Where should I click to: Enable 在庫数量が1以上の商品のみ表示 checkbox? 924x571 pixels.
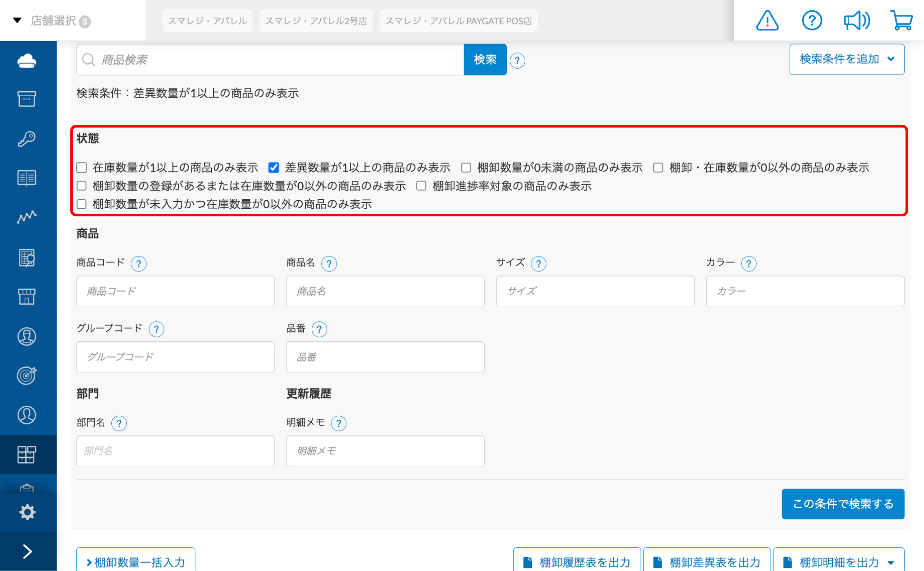point(82,168)
